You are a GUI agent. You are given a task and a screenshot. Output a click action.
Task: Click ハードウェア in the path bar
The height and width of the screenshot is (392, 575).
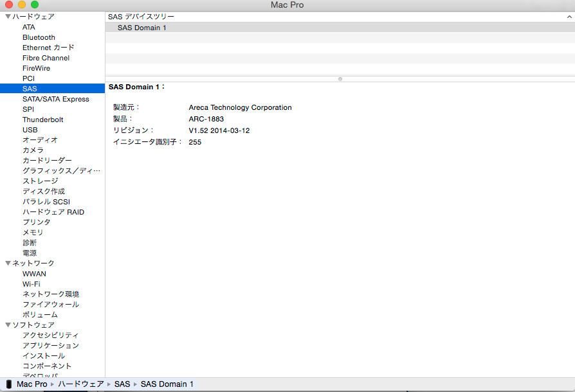pyautogui.click(x=81, y=384)
